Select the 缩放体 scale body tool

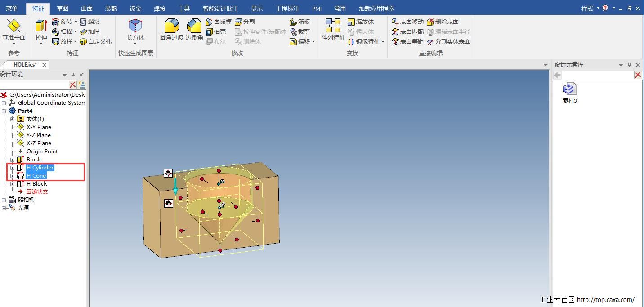[x=361, y=22]
